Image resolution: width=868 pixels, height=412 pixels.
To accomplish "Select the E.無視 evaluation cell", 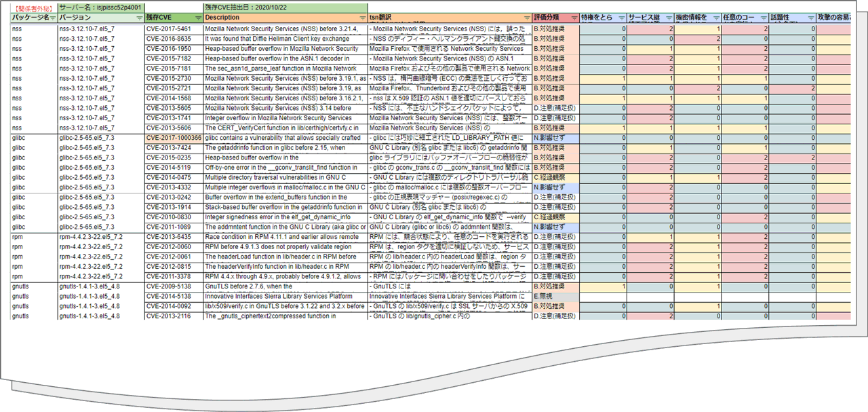I will point(556,296).
